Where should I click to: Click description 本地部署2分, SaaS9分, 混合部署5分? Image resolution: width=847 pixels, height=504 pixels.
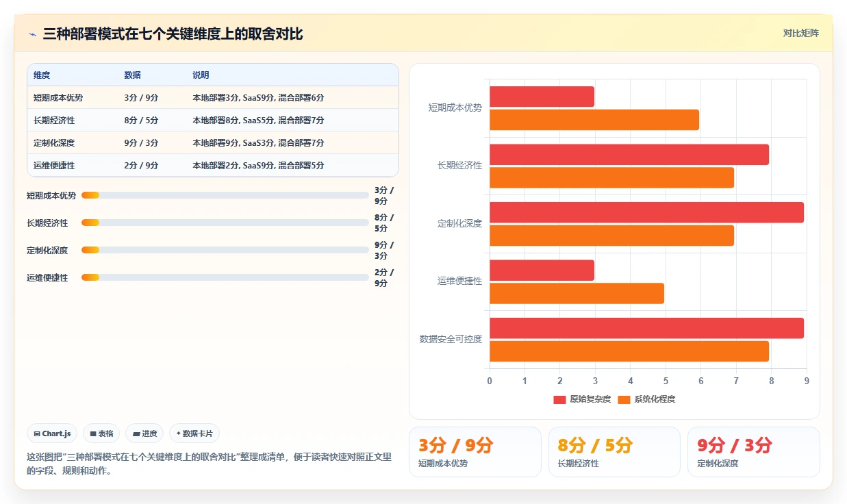click(x=258, y=166)
